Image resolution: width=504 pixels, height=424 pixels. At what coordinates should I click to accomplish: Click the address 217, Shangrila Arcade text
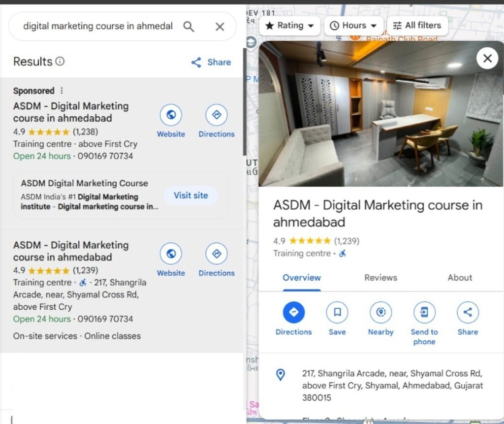tap(392, 386)
